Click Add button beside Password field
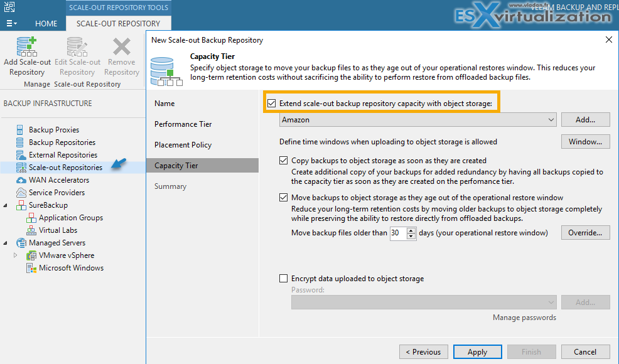Viewport: 619px width, 364px height. coord(586,302)
